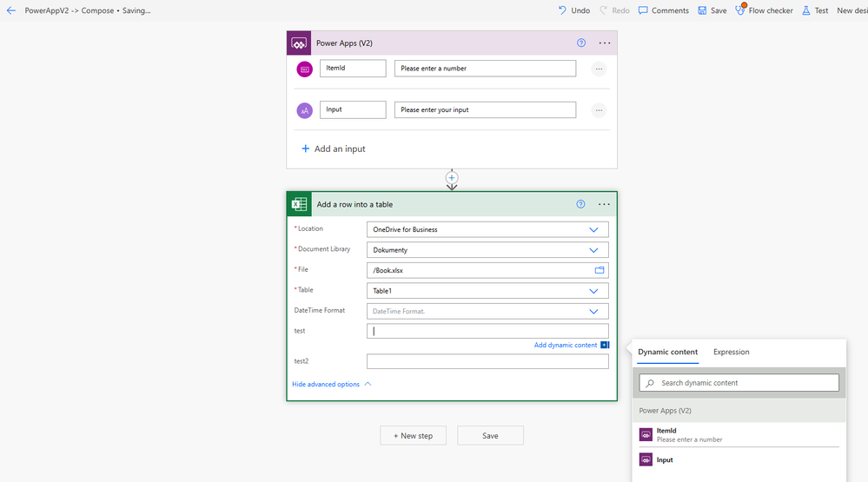The height and width of the screenshot is (482, 868).
Task: Click the New step button
Action: click(x=413, y=435)
